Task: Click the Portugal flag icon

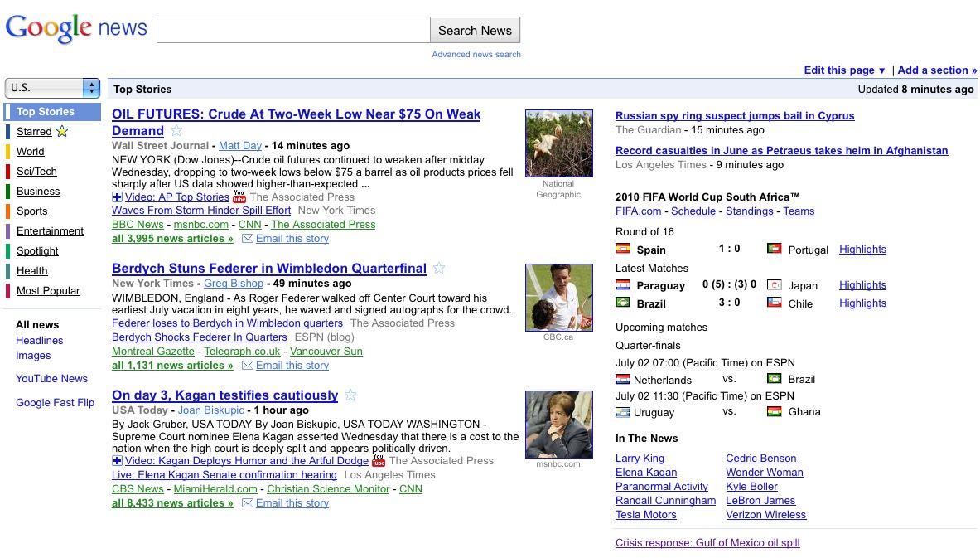Action: click(x=775, y=249)
